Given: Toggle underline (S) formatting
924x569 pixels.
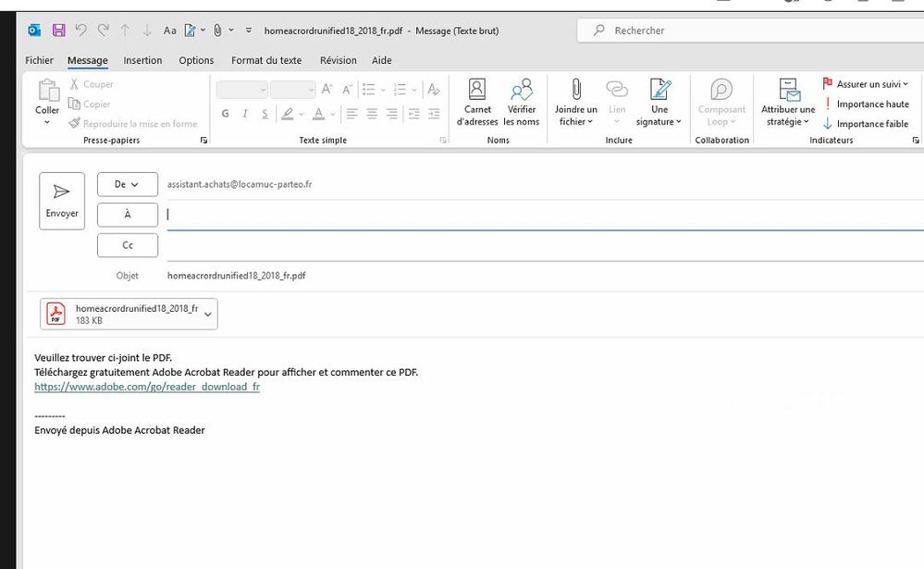Looking at the screenshot, I should coord(265,114).
